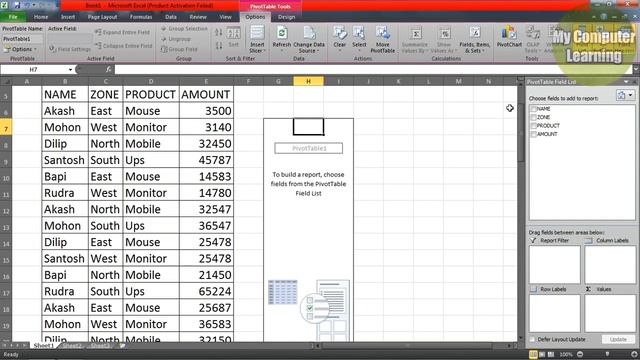Enable Defer Layout Update checkbox
The image size is (640, 360).
tap(532, 339)
